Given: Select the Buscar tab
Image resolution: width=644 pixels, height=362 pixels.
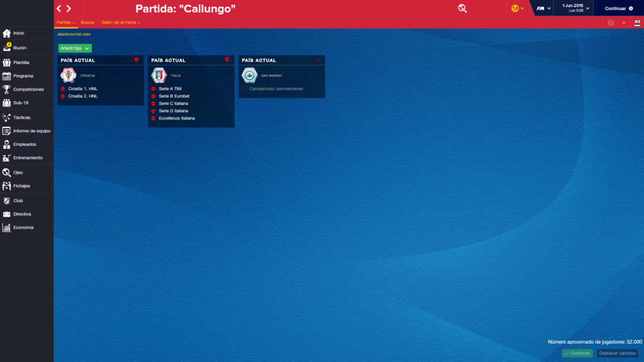Looking at the screenshot, I should click(87, 22).
